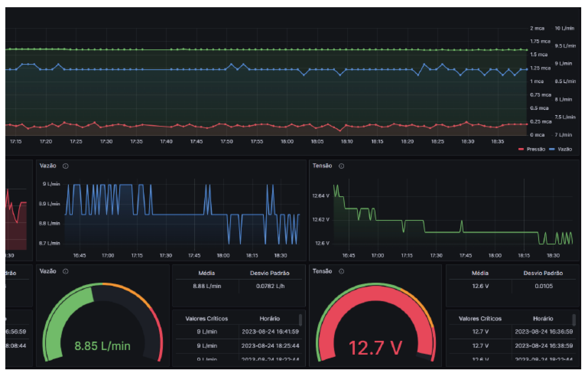Image resolution: width=588 pixels, height=377 pixels.
Task: Click scrollbar of Vazão critical values table
Action: point(300,320)
